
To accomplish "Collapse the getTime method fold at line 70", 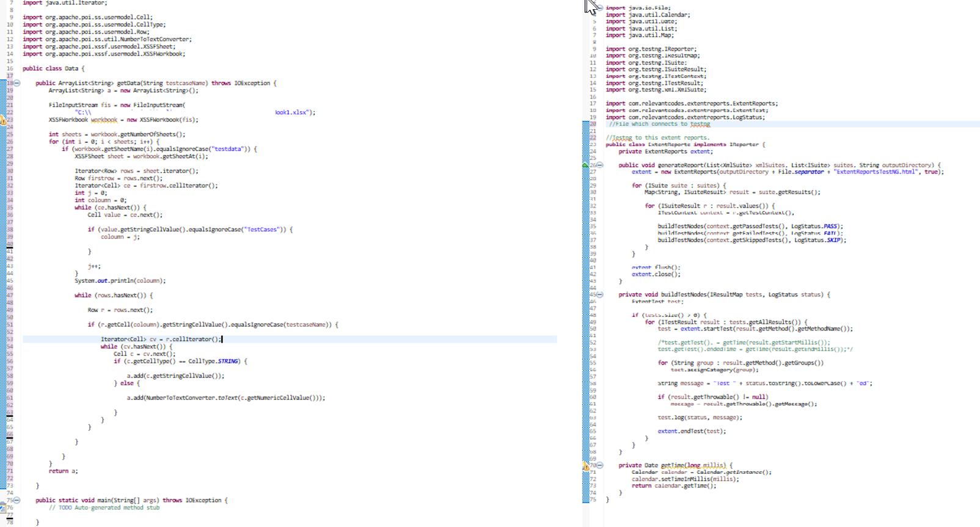I will click(x=600, y=465).
